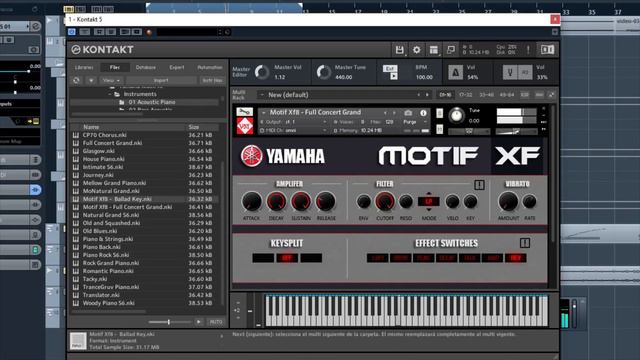640x360 pixels.
Task: Open the New (default) multi rack dropdown
Action: tap(343, 95)
